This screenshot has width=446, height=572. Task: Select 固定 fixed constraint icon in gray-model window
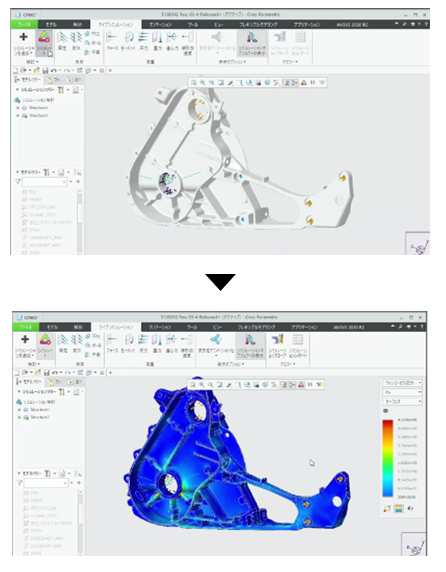pyautogui.click(x=62, y=38)
